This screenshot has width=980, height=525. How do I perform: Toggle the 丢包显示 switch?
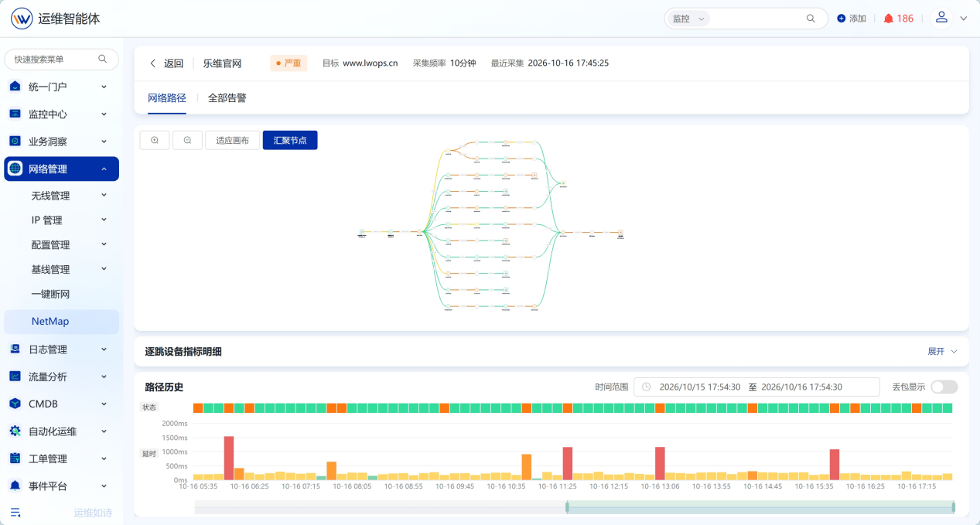point(944,387)
